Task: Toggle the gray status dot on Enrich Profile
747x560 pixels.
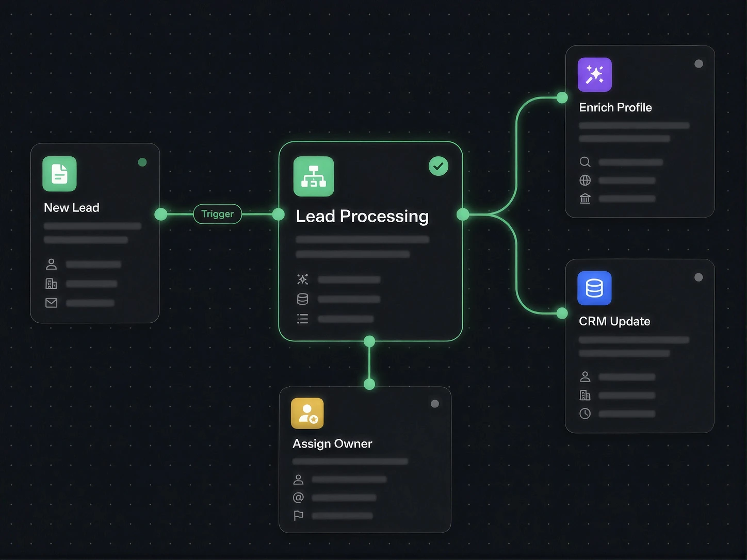Action: [x=699, y=64]
